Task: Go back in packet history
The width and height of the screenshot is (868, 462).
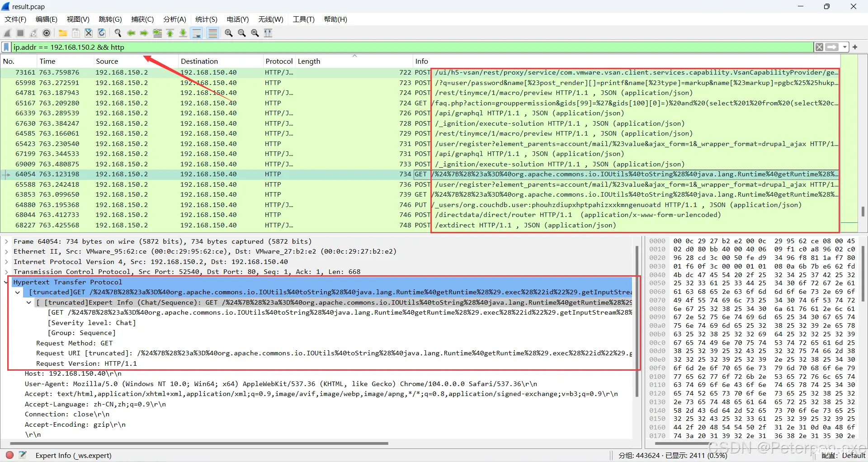Action: tap(131, 33)
